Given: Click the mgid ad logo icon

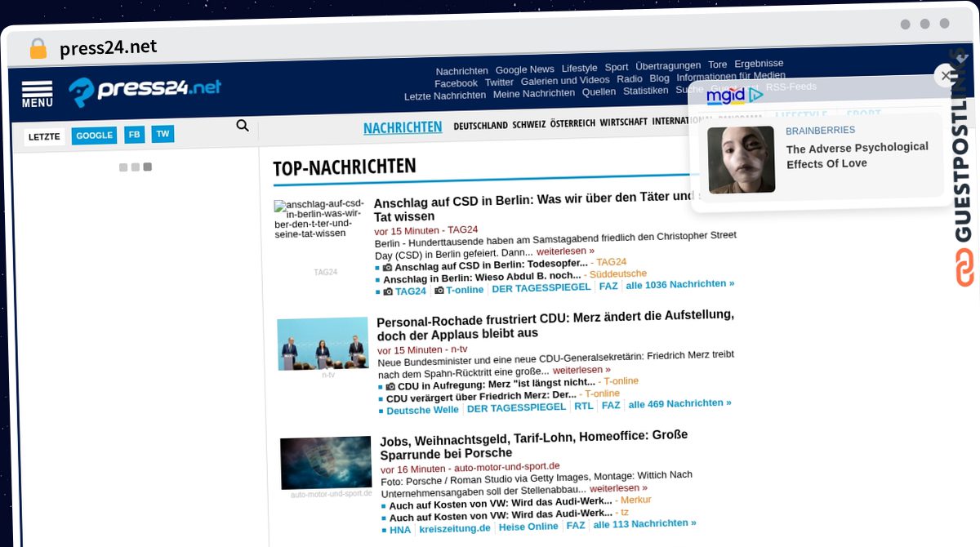Looking at the screenshot, I should 734,96.
